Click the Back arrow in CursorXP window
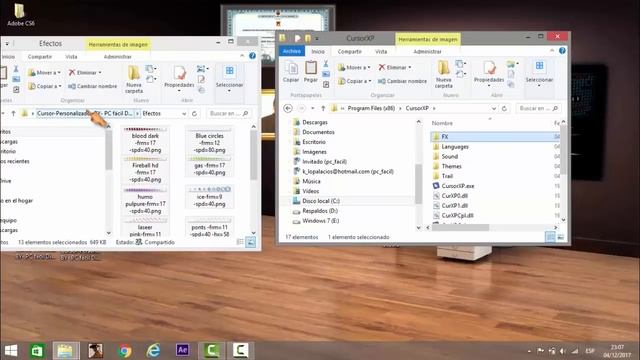 click(x=288, y=108)
